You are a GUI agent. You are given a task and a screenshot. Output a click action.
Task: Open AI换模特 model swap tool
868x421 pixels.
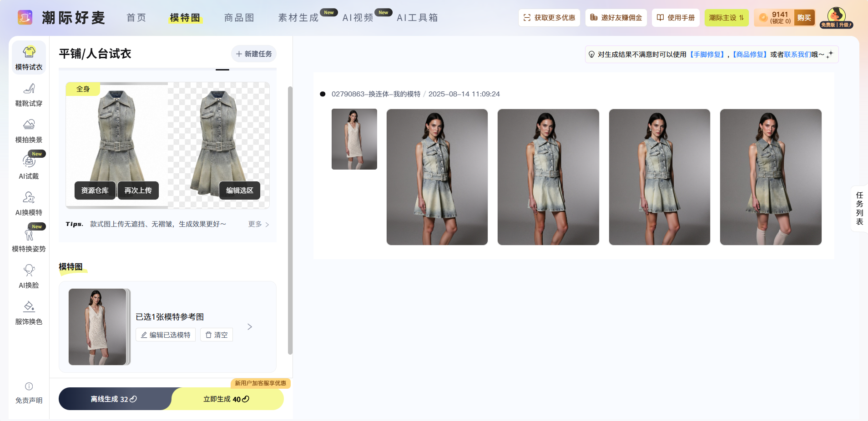click(29, 203)
